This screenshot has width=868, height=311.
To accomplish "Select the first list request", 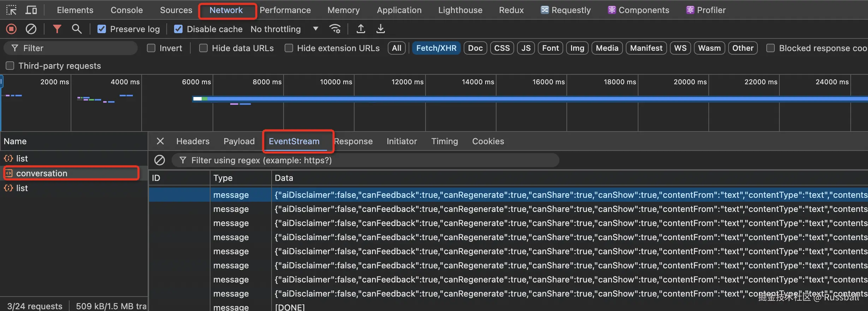I will [x=74, y=159].
